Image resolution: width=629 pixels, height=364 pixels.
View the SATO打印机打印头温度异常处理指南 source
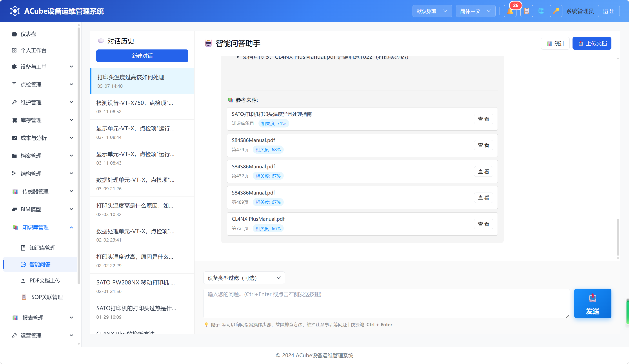coord(484,119)
